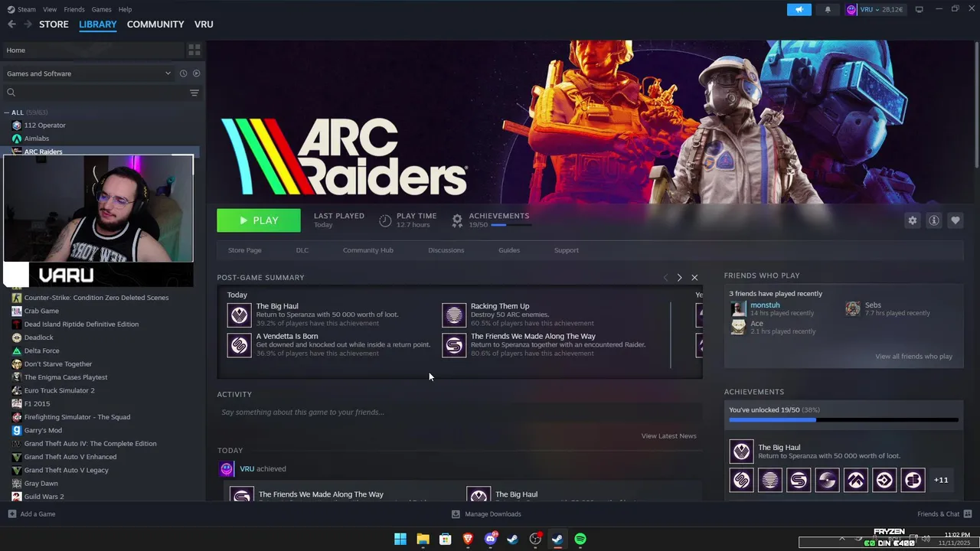Open the Store Page link
The image size is (980, 551).
pyautogui.click(x=244, y=250)
